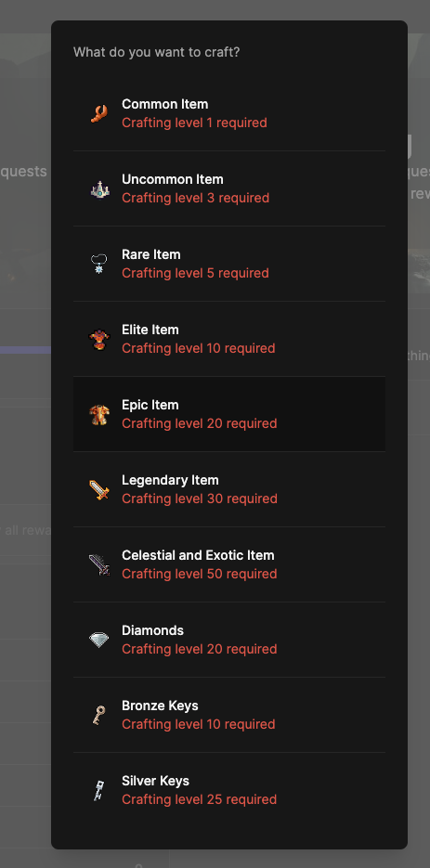Image resolution: width=430 pixels, height=868 pixels.
Task: Choose Legendary Item entry
Action: click(229, 490)
